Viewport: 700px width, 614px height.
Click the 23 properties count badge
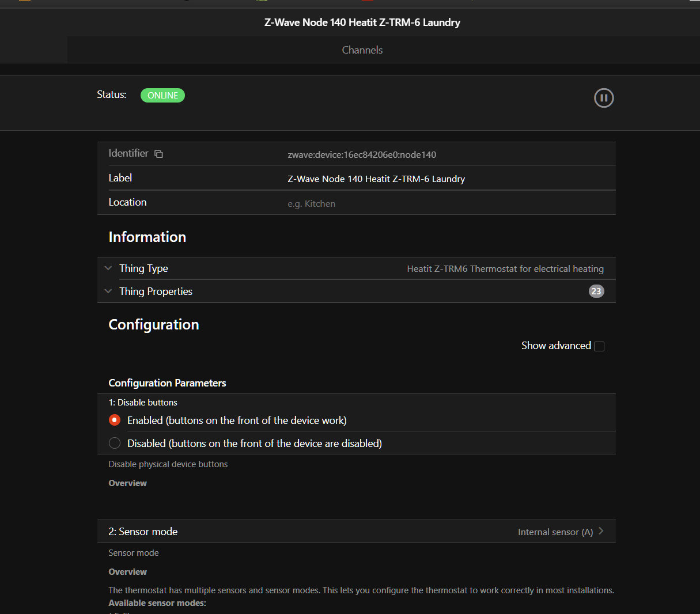click(x=596, y=291)
